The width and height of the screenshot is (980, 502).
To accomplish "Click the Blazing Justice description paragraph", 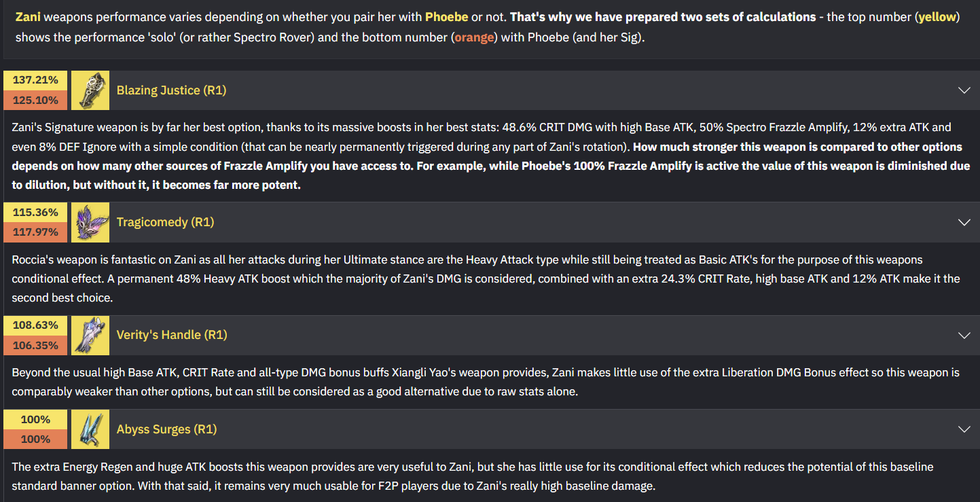I will pyautogui.click(x=490, y=156).
